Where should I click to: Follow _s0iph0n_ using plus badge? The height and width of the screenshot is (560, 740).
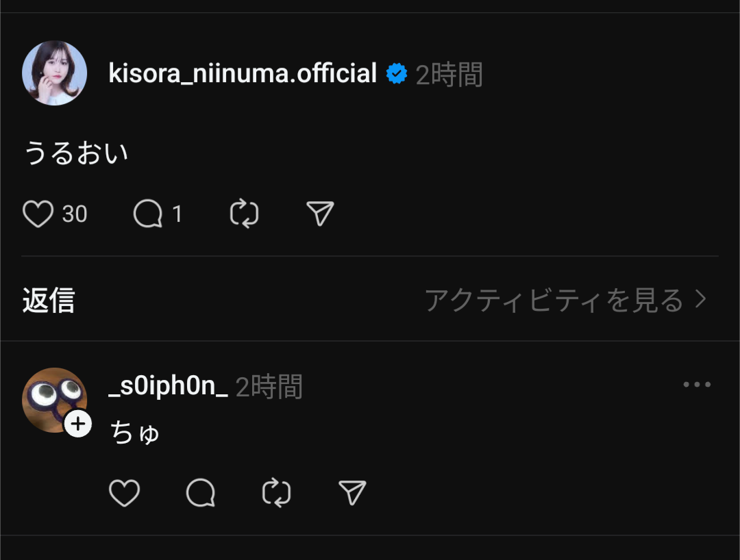click(x=78, y=424)
